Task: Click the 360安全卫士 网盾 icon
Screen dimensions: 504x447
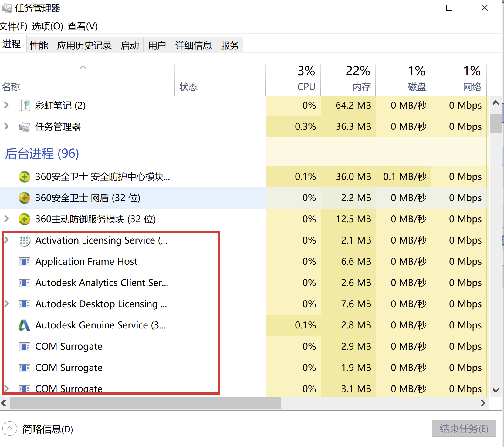Action: pos(25,198)
